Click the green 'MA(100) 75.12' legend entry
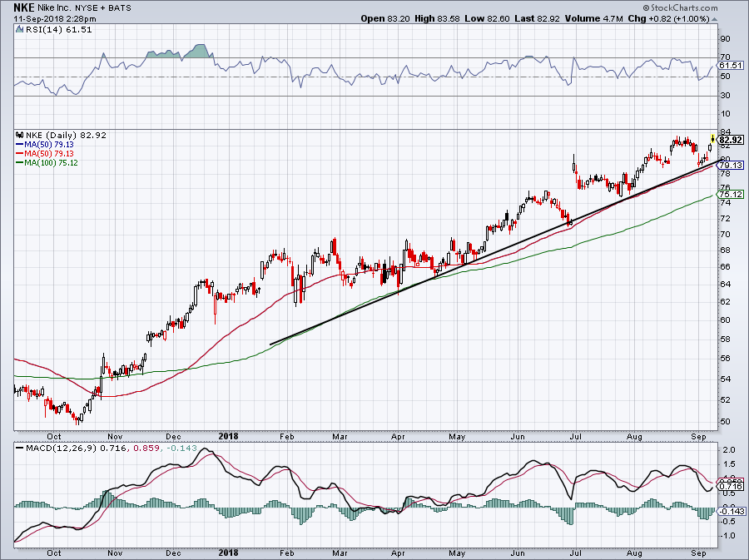 pos(51,163)
